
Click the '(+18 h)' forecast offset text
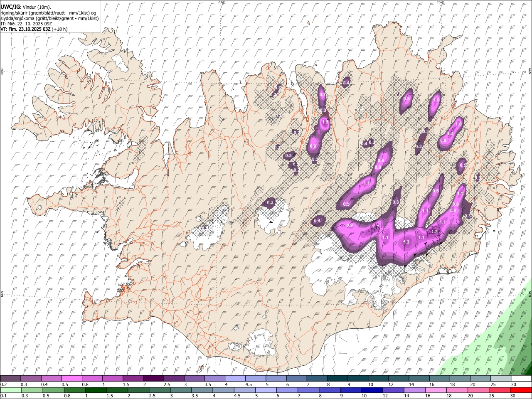(x=60, y=29)
